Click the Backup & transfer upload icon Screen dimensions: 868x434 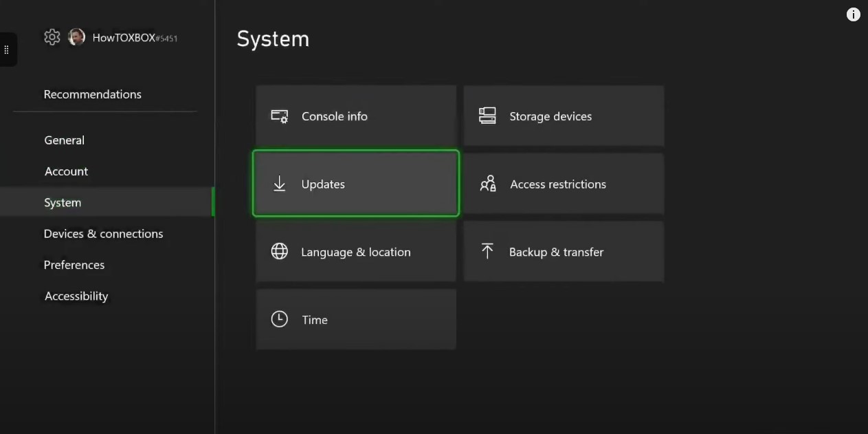[x=487, y=251]
